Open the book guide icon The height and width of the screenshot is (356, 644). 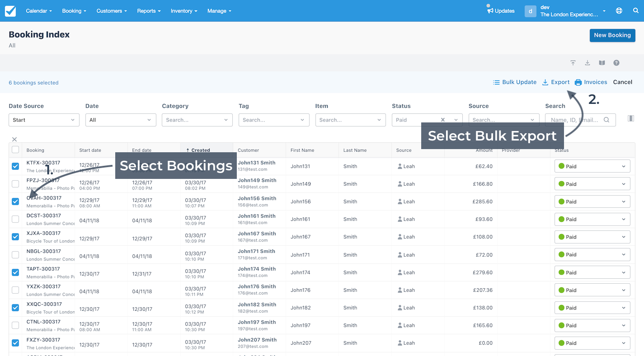(x=602, y=63)
